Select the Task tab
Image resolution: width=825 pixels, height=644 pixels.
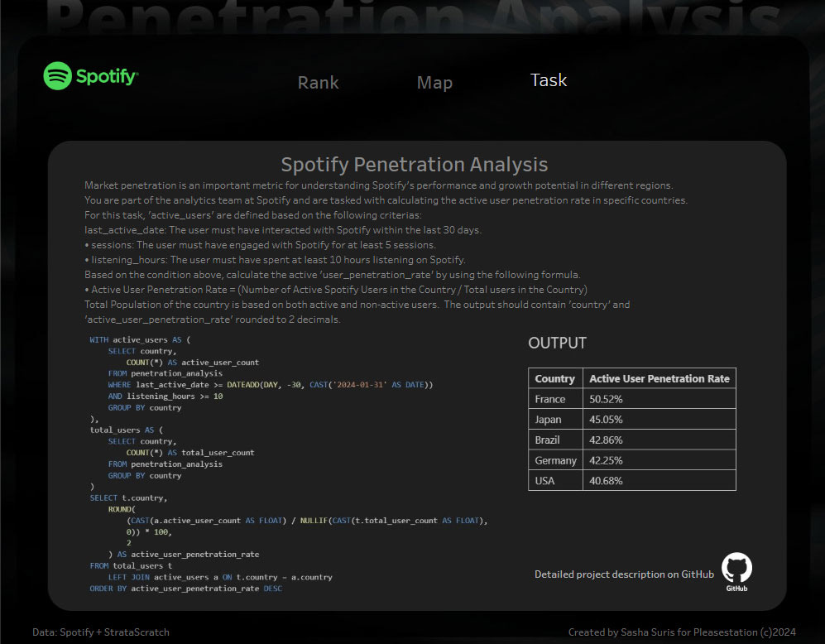(x=549, y=80)
